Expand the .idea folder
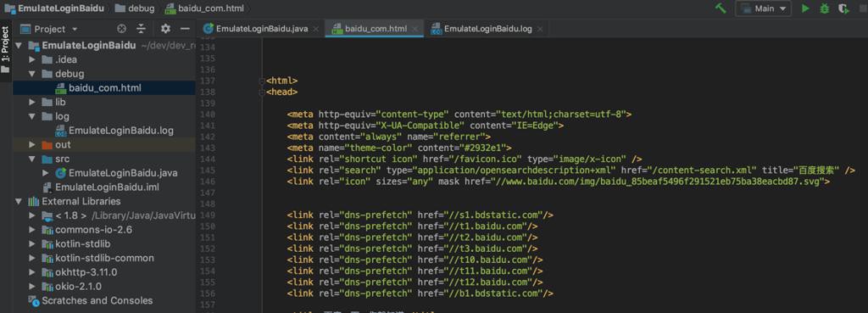Image resolution: width=868 pixels, height=313 pixels. tap(32, 59)
